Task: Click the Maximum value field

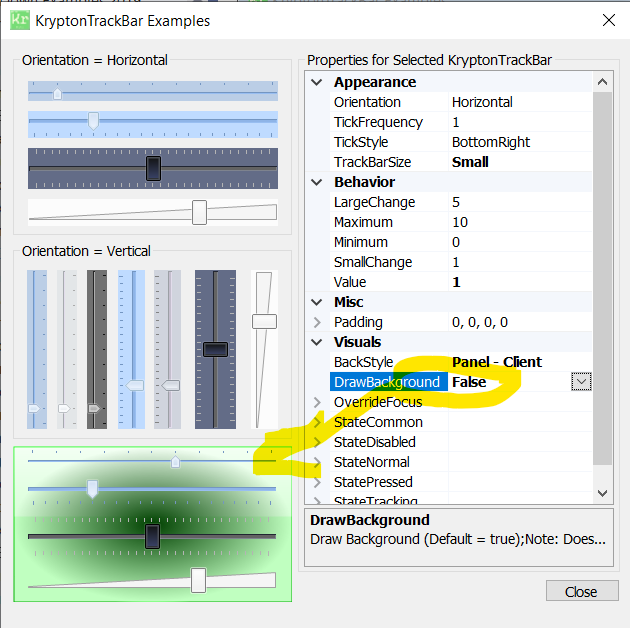Action: coord(520,222)
